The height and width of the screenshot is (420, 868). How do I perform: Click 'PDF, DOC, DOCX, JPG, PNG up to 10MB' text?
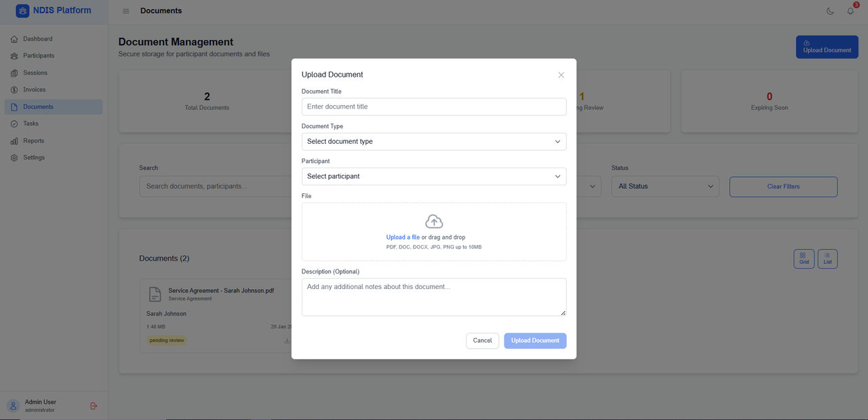pos(434,247)
